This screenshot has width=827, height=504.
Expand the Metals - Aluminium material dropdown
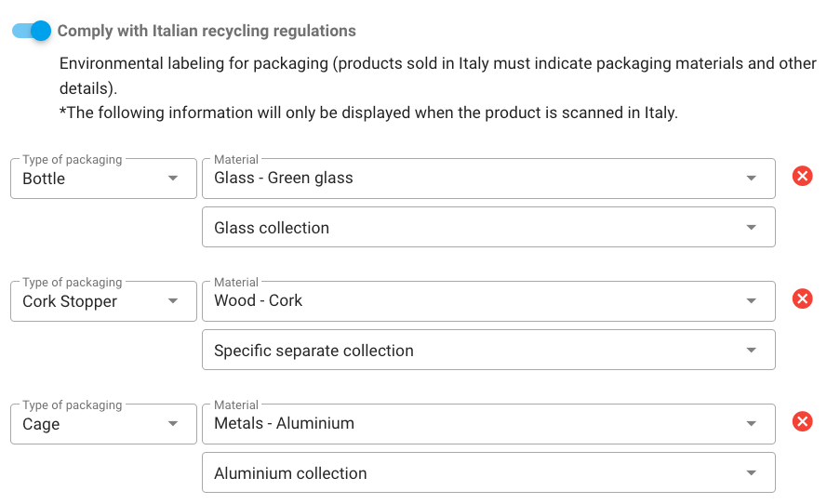point(487,424)
